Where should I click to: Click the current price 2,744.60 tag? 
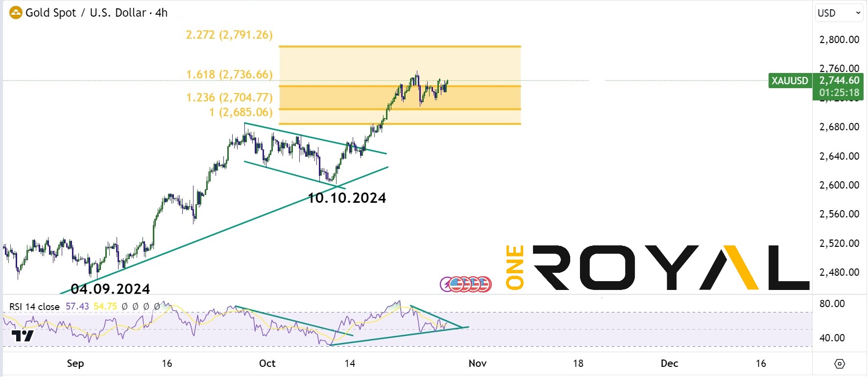pos(839,80)
